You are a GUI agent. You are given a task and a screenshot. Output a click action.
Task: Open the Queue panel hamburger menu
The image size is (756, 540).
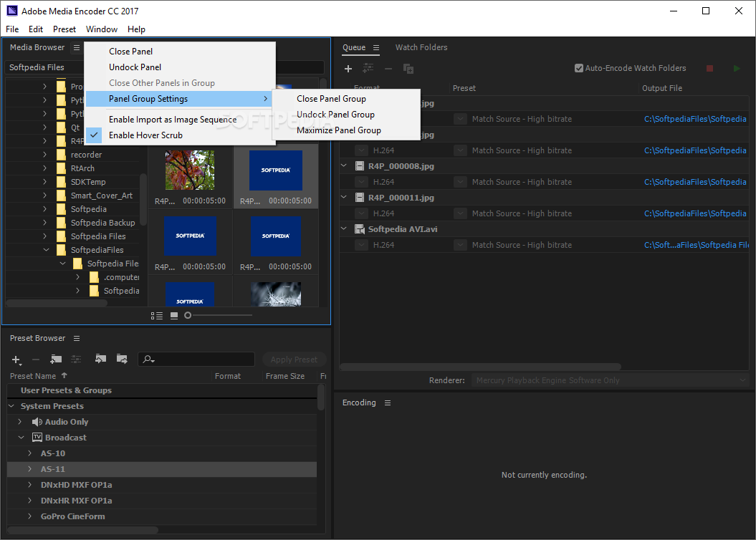[376, 48]
